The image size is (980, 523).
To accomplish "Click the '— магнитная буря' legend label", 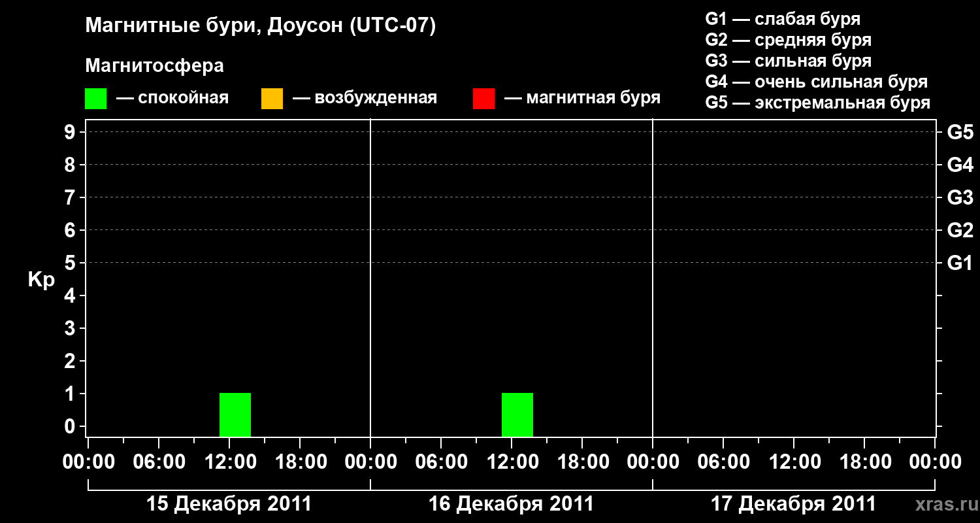I will (x=583, y=98).
